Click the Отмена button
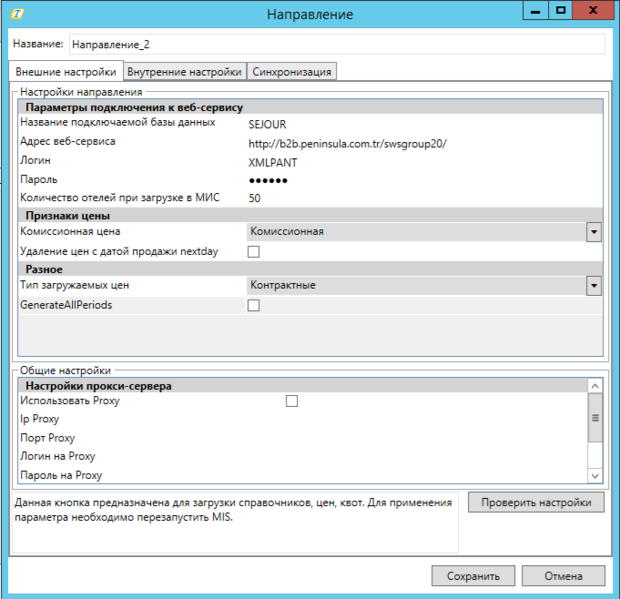 coord(563,576)
